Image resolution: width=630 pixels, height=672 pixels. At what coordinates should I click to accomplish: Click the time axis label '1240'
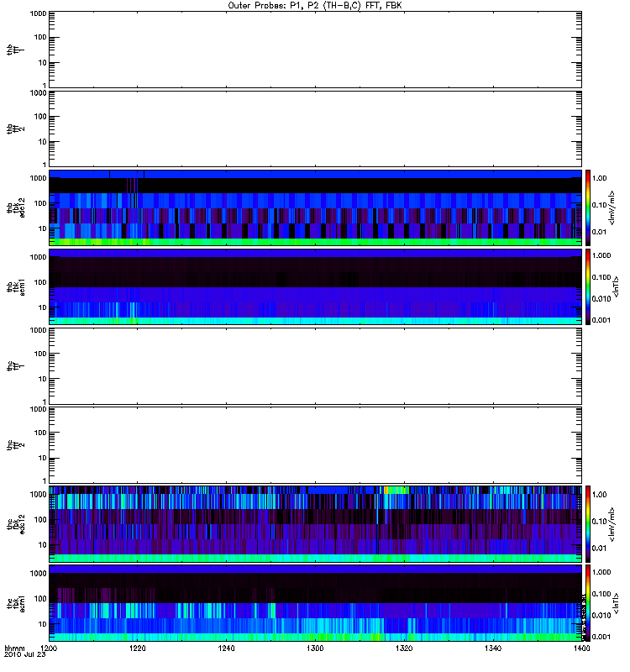[226, 648]
